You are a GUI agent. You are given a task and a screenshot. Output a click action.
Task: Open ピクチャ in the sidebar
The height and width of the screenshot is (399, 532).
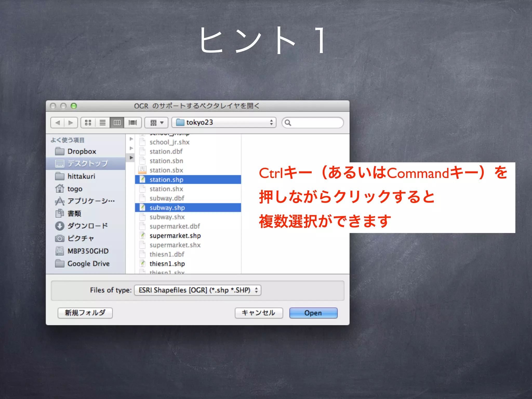coord(85,238)
